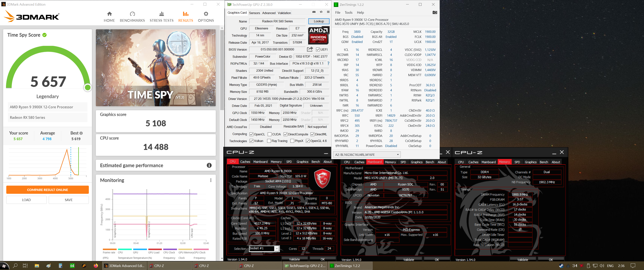Toggle the OpenGL 4.6 checkbox
The image size is (644, 270).
pos(308,141)
